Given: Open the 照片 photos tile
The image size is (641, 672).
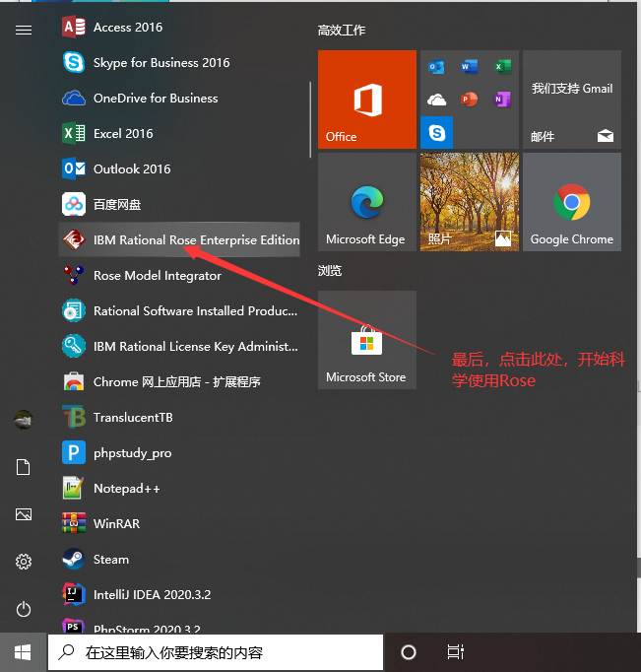Looking at the screenshot, I should 470,202.
